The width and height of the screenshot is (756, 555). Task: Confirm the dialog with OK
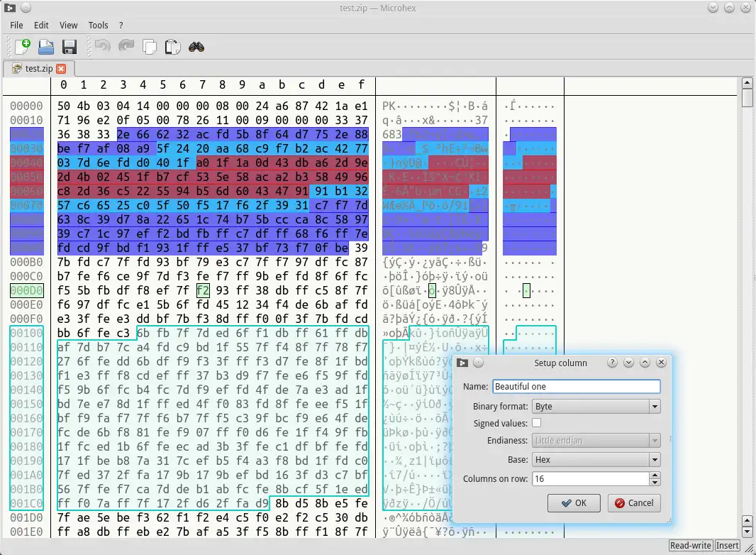(x=573, y=503)
